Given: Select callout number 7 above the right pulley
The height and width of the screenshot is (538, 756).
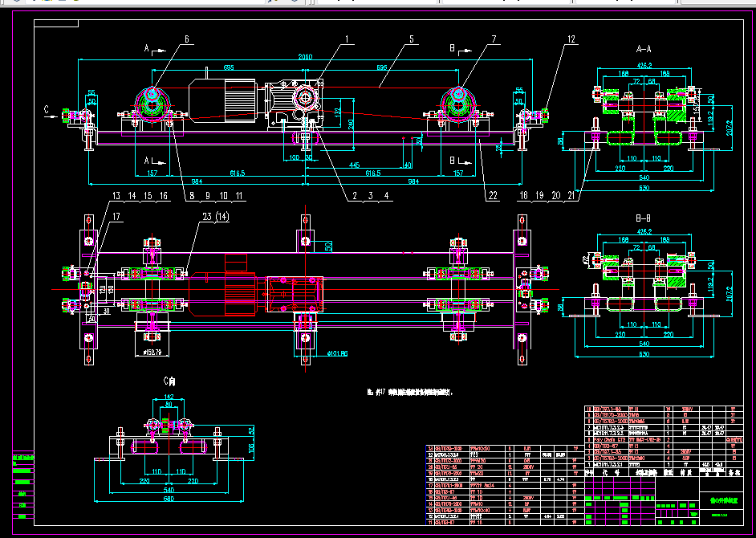Looking at the screenshot, I should pos(494,39).
